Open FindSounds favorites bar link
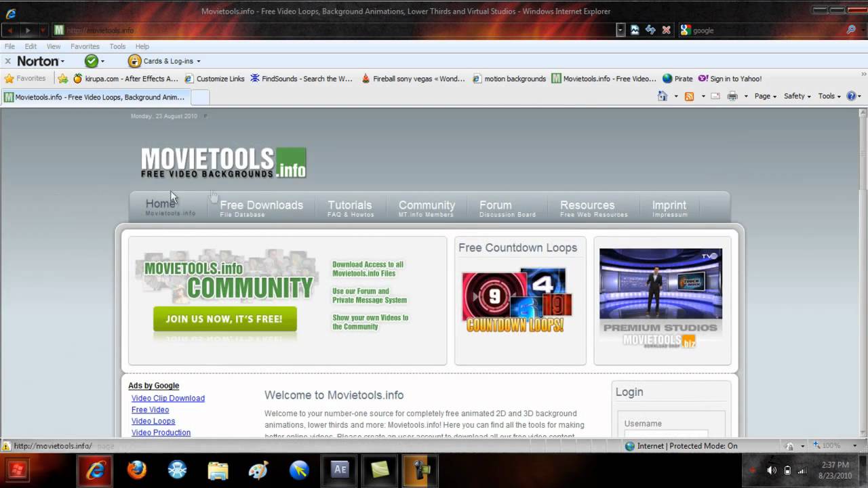This screenshot has width=868, height=488. coord(302,79)
